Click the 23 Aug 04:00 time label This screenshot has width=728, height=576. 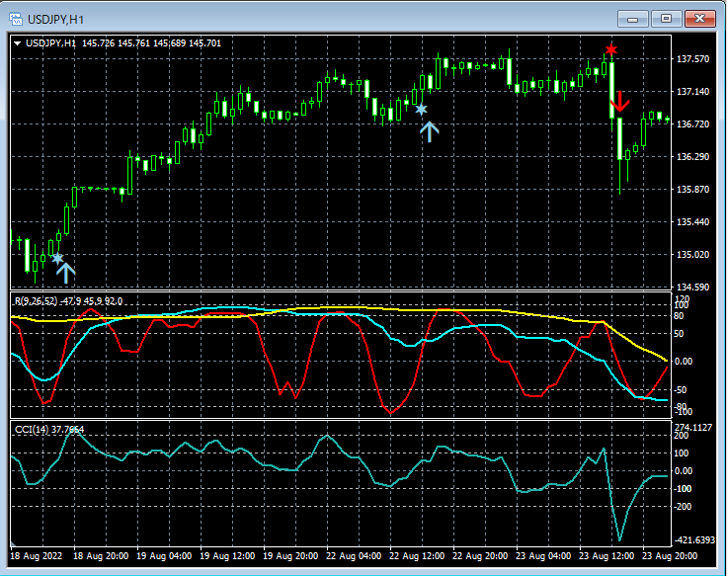[x=543, y=556]
